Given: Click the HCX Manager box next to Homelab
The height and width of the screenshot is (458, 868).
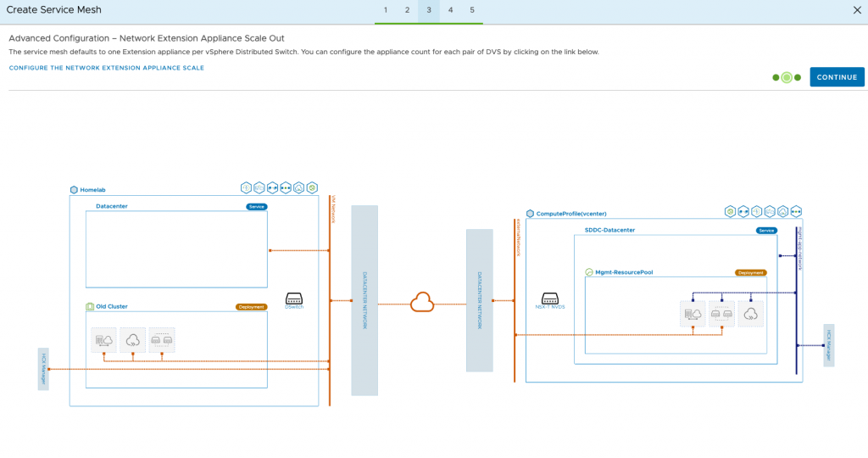Looking at the screenshot, I should coord(43,369).
